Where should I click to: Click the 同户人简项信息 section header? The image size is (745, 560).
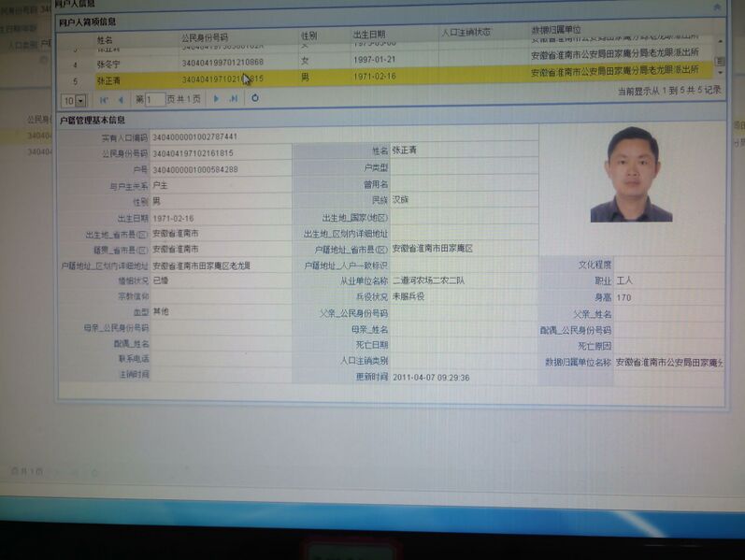click(88, 22)
